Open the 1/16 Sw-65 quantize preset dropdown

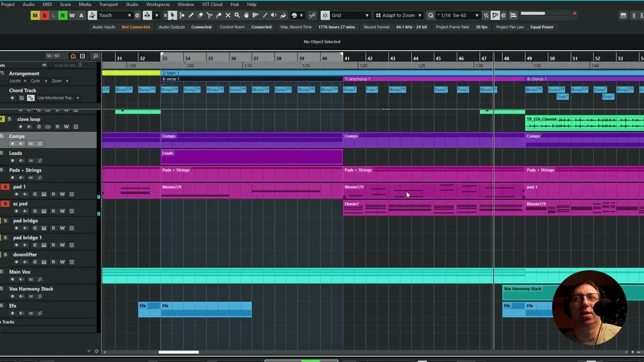tap(458, 15)
